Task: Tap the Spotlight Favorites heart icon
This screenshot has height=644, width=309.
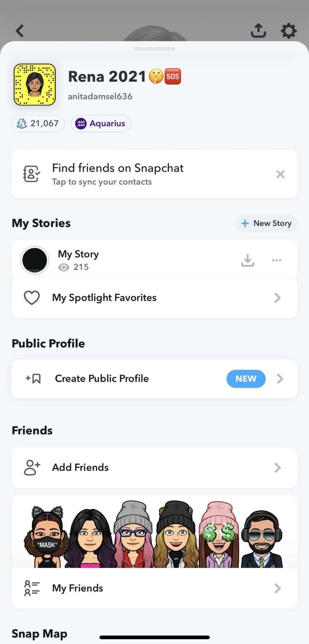Action: pos(32,298)
